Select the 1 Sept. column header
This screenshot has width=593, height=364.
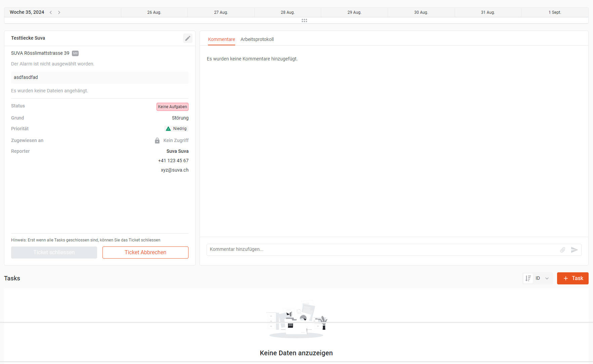pyautogui.click(x=555, y=12)
